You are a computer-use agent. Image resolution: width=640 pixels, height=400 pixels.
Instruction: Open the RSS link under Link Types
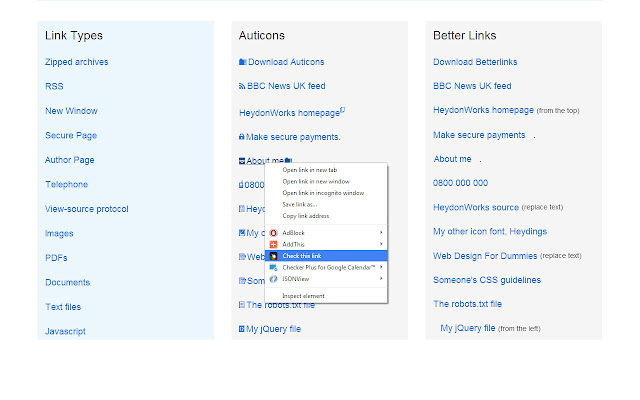54,87
